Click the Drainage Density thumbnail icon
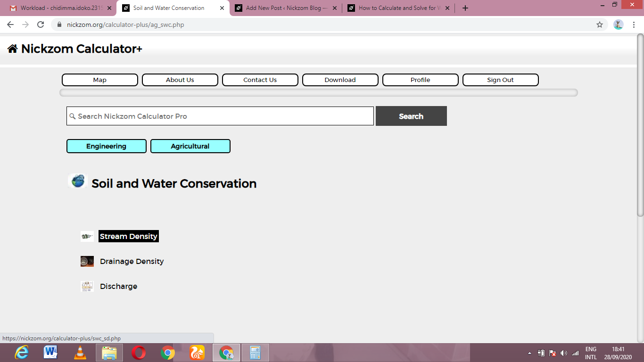This screenshot has width=644, height=362. click(87, 261)
